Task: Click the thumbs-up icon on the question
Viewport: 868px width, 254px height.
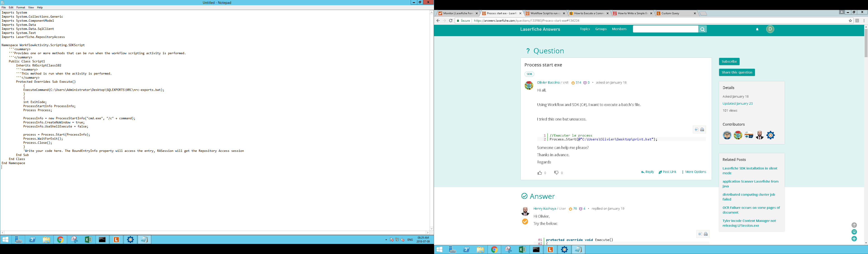Action: (540, 173)
